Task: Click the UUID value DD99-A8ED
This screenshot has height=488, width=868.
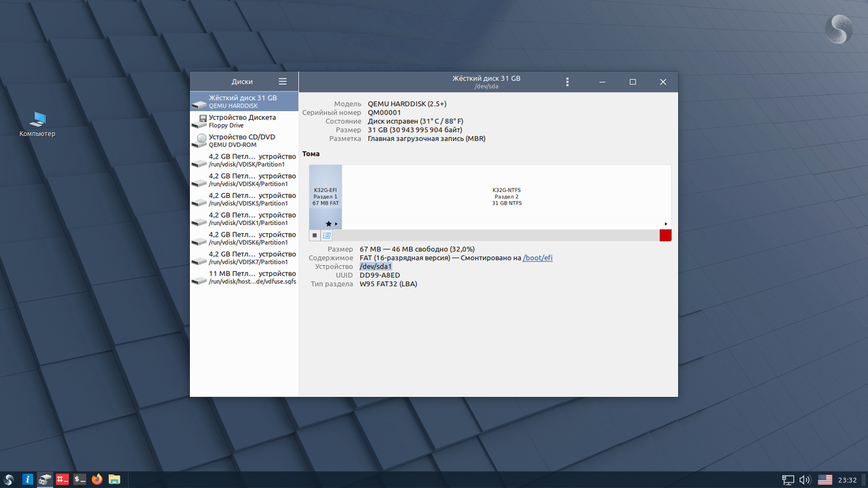Action: click(x=380, y=275)
